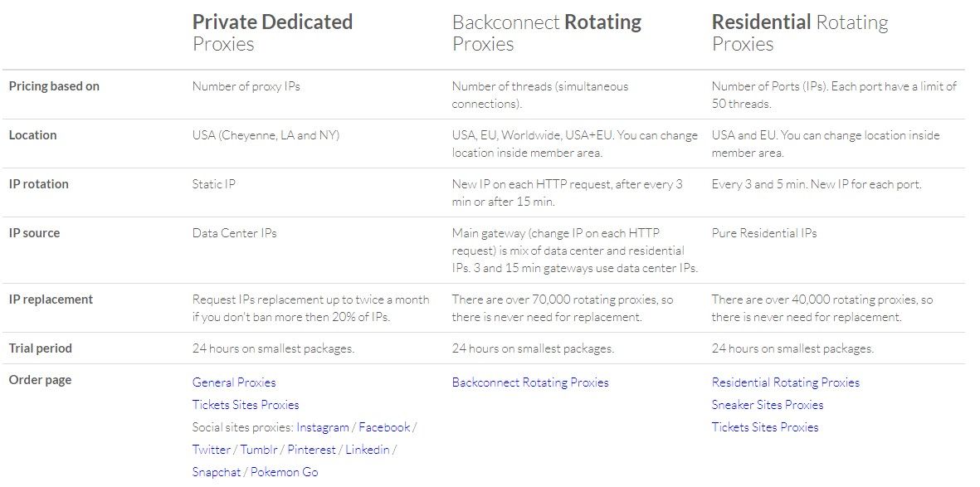The width and height of the screenshot is (980, 487).
Task: Click the Residential Rotating Proxies column heading
Action: coord(799,32)
